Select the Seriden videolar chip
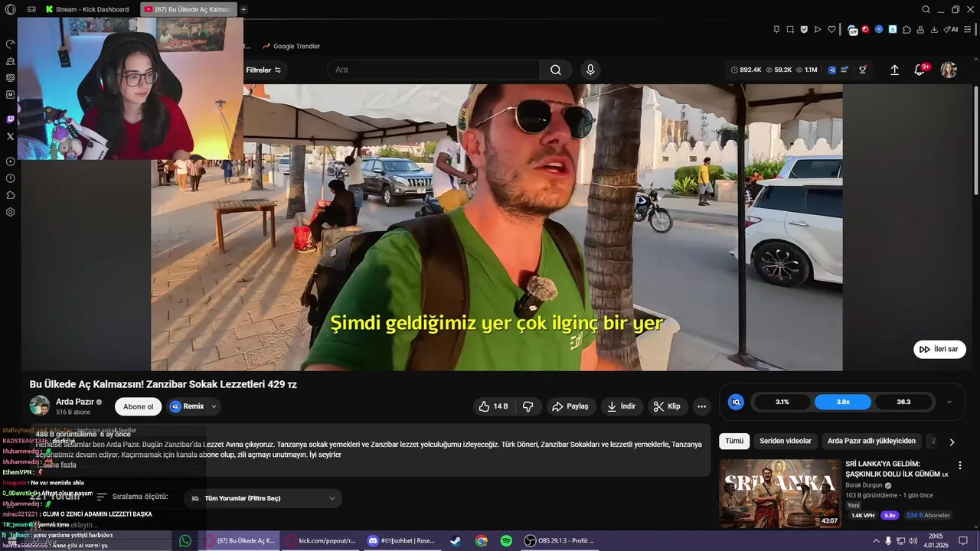The image size is (980, 551). (786, 441)
